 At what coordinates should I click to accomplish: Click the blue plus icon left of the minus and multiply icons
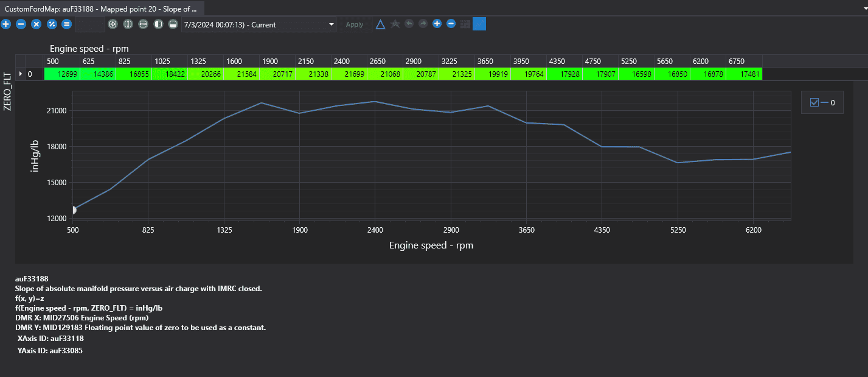pos(6,24)
